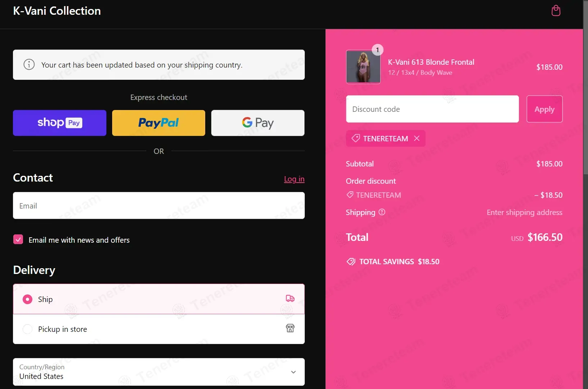Click the Express checkout heading
588x389 pixels.
[159, 97]
